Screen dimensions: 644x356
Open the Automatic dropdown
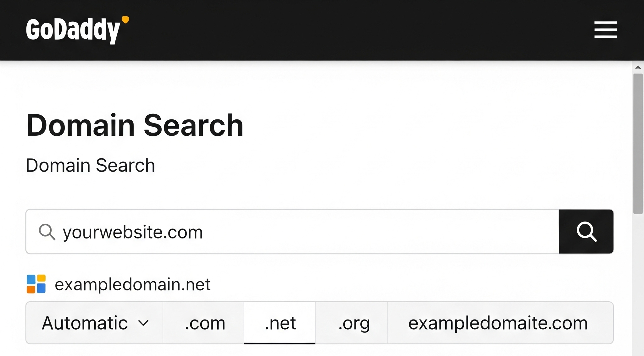tap(94, 323)
